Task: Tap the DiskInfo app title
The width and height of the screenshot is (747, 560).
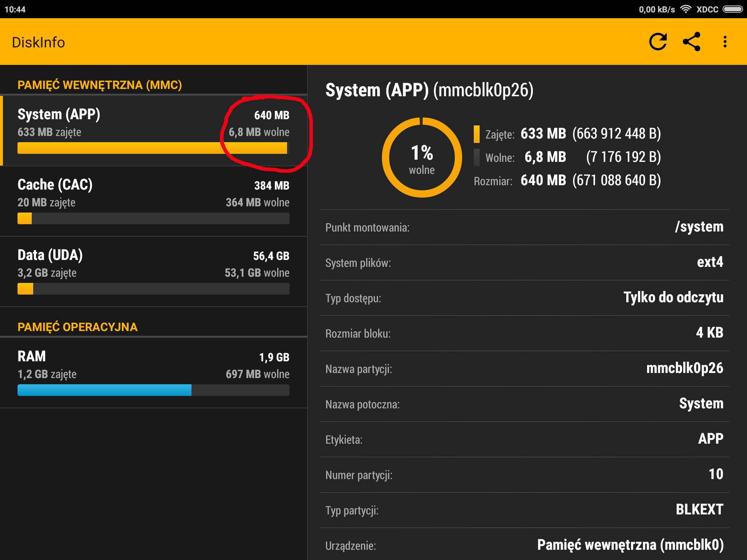Action: (x=38, y=42)
